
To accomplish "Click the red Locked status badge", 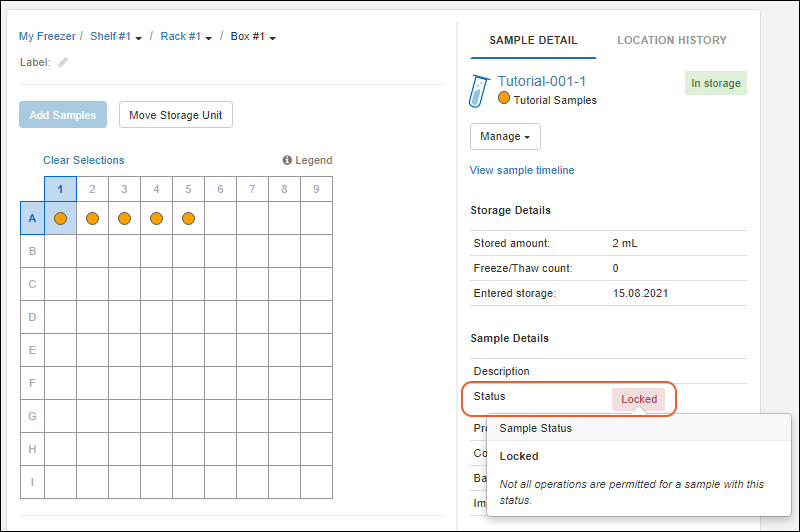I will (639, 399).
